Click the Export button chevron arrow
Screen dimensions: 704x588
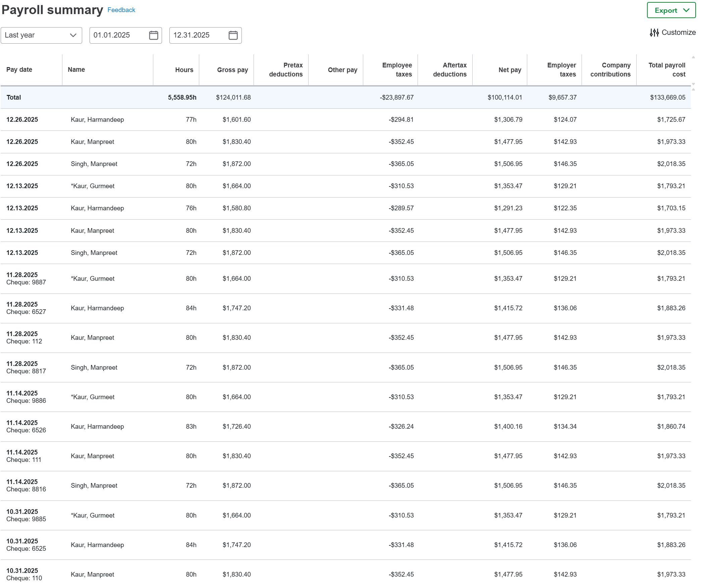pyautogui.click(x=686, y=10)
